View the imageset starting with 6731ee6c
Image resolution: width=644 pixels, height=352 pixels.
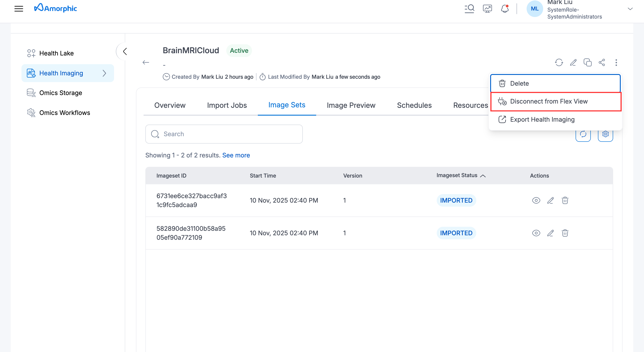(x=536, y=201)
